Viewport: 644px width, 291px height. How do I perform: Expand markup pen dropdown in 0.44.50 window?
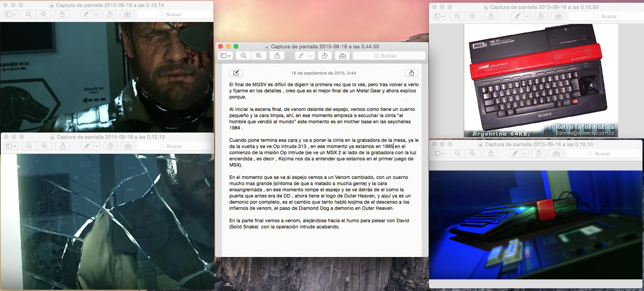tap(311, 56)
